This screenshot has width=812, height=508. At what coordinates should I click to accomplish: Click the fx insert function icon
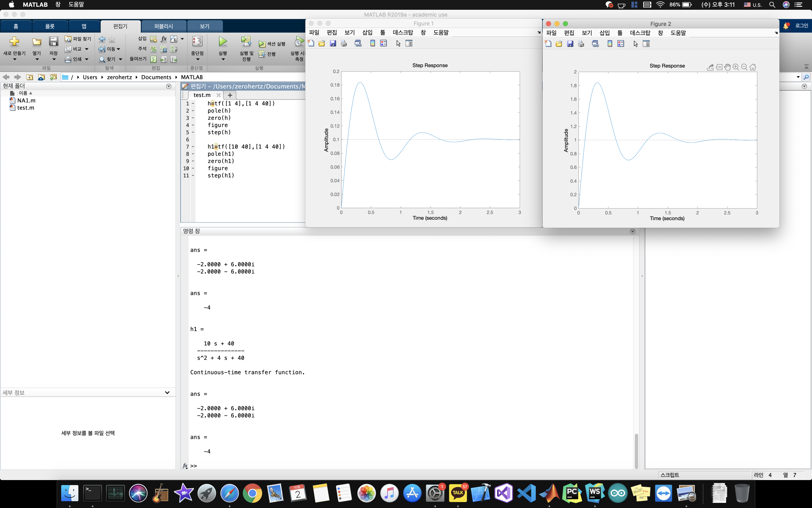[163, 39]
